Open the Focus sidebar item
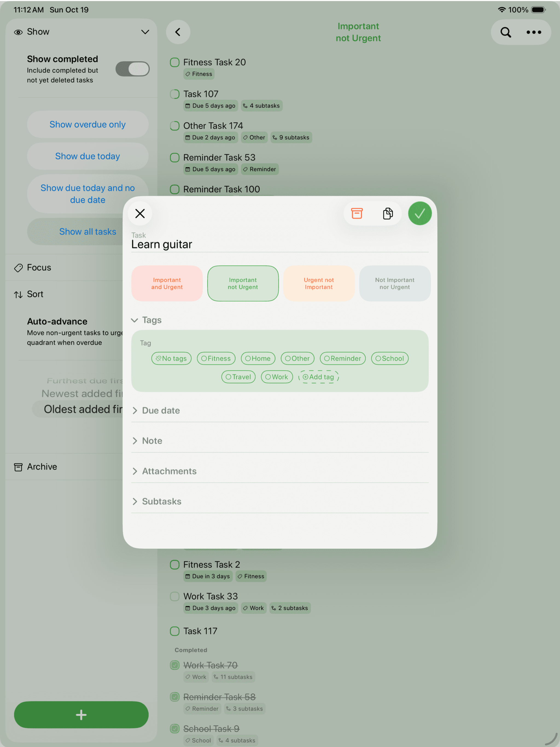The width and height of the screenshot is (560, 747). pos(39,267)
